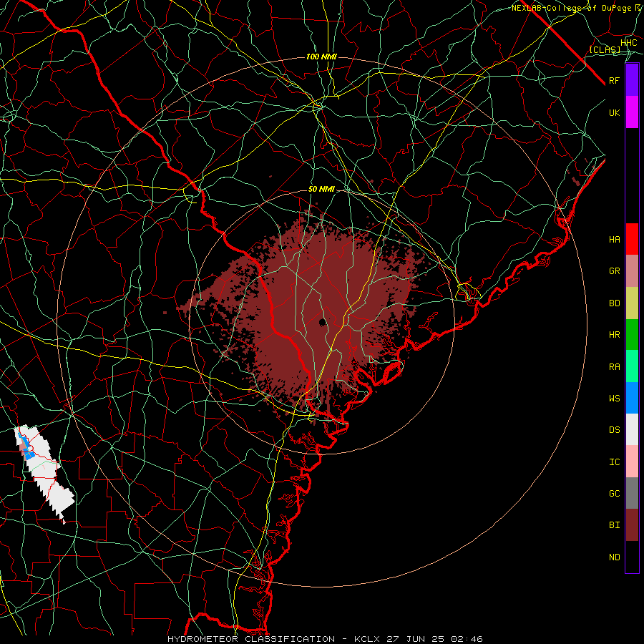Click the RA legend label
644x644 pixels.
tap(614, 366)
